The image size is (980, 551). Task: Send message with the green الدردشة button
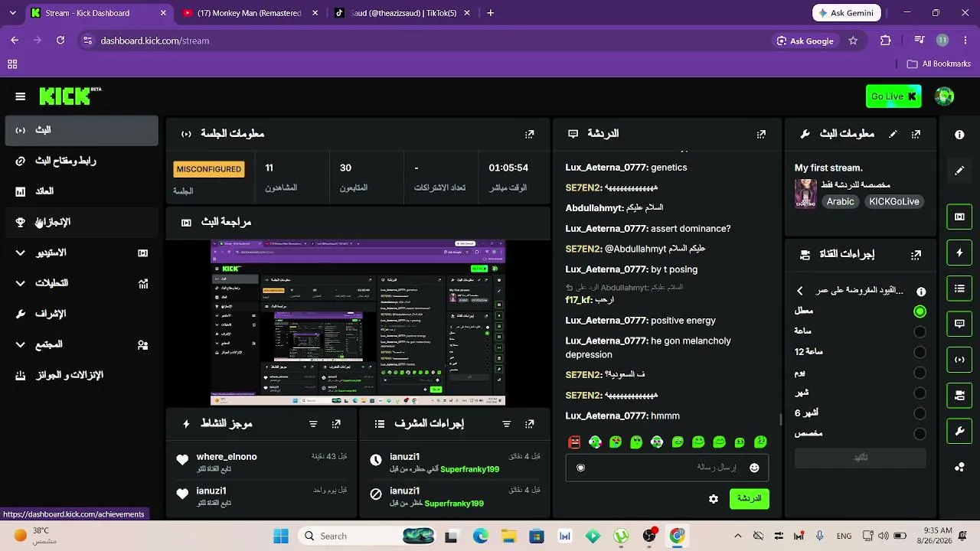pos(749,499)
